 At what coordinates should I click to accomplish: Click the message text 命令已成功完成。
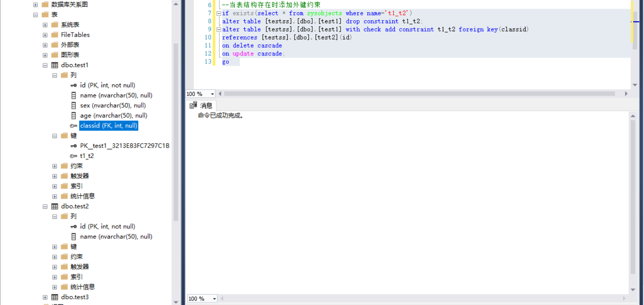point(221,115)
